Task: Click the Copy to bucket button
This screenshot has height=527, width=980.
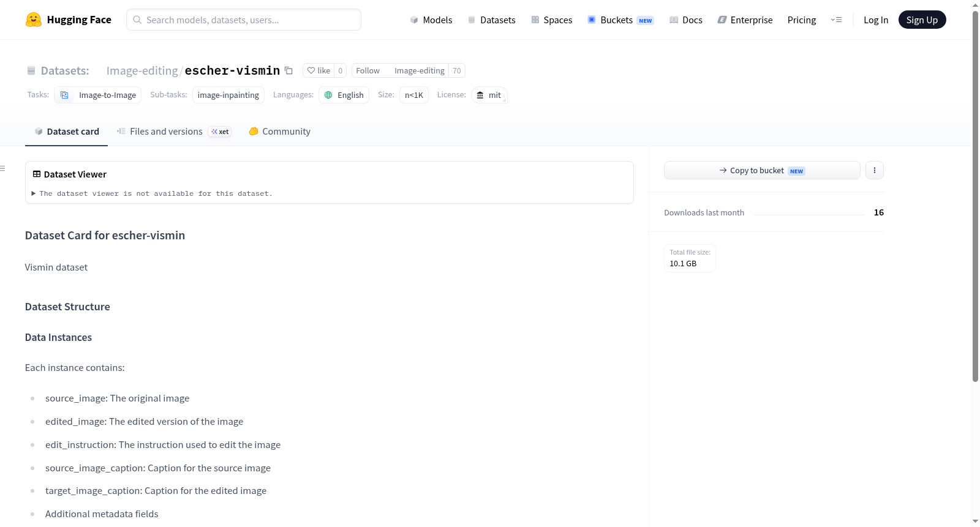Action: (762, 170)
